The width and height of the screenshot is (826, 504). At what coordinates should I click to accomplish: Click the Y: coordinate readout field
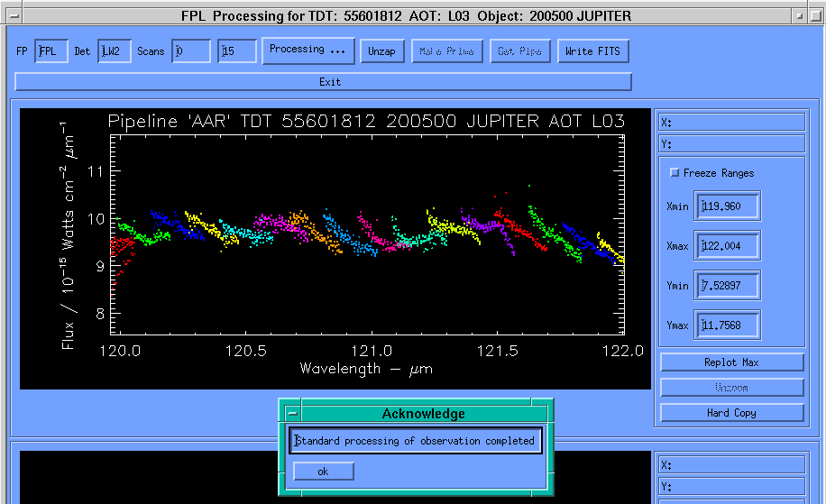click(x=731, y=143)
